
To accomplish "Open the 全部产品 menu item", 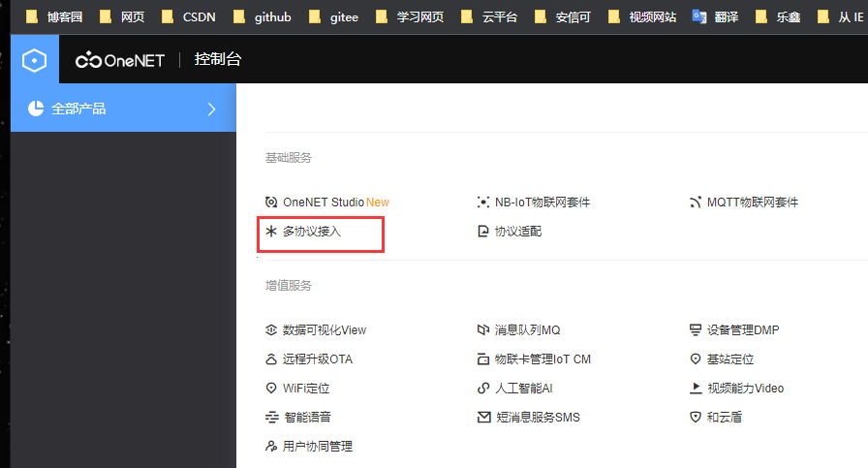I will (123, 108).
